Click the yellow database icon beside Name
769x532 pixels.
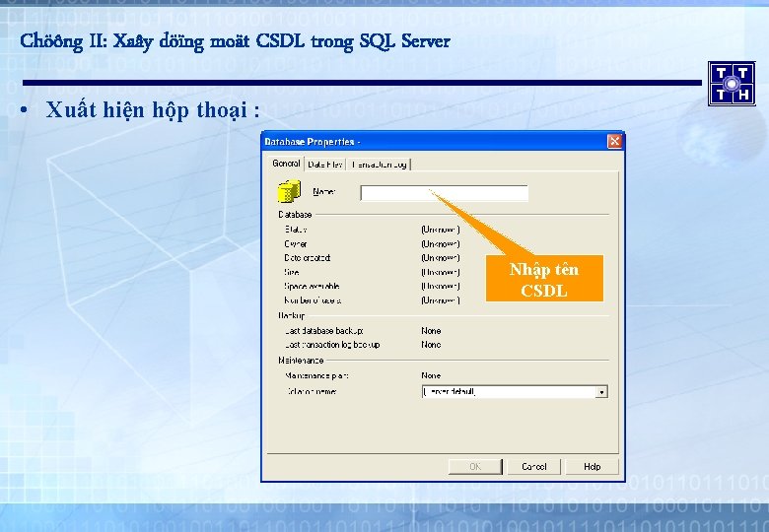pyautogui.click(x=289, y=191)
